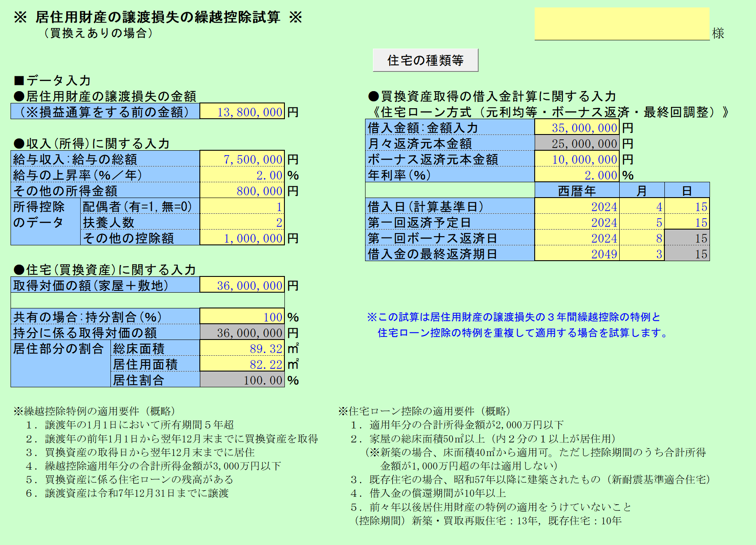Viewport: 756px width, 545px height.
Task: Select 第一回返済予定日 month cell 5
Action: (642, 222)
